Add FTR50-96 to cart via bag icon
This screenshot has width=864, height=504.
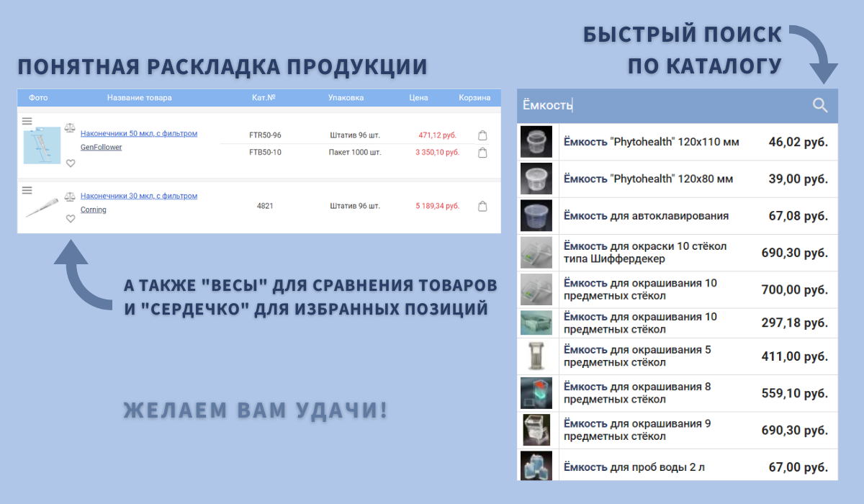[x=482, y=135]
